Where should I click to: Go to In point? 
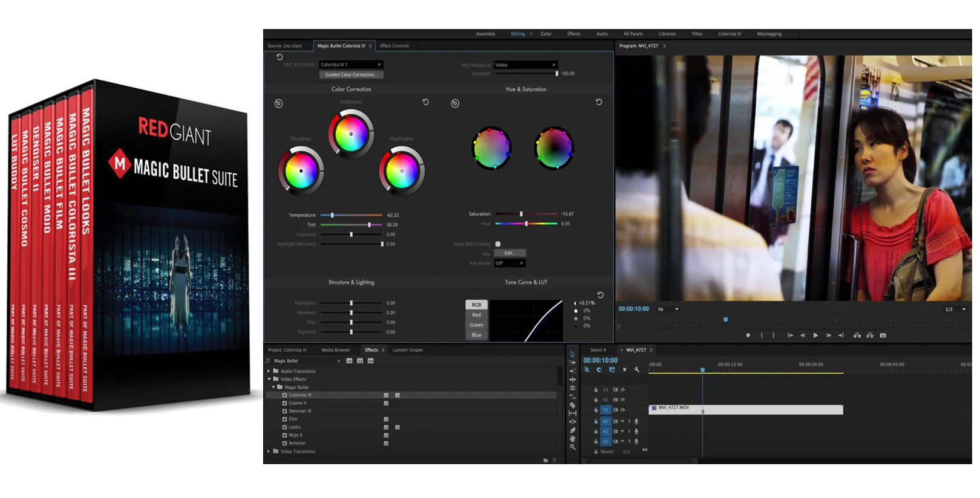790,335
